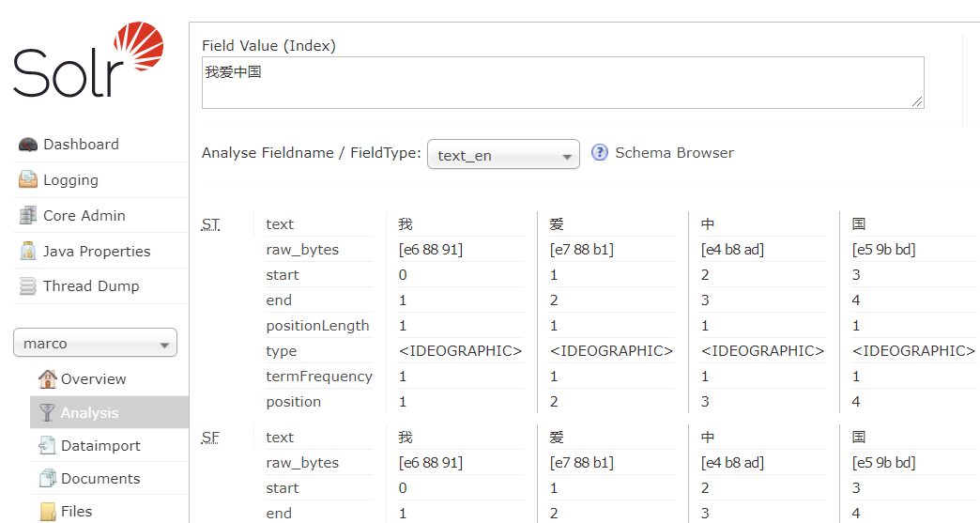Click the Analysis funnel icon
This screenshot has width=980, height=523.
(47, 413)
